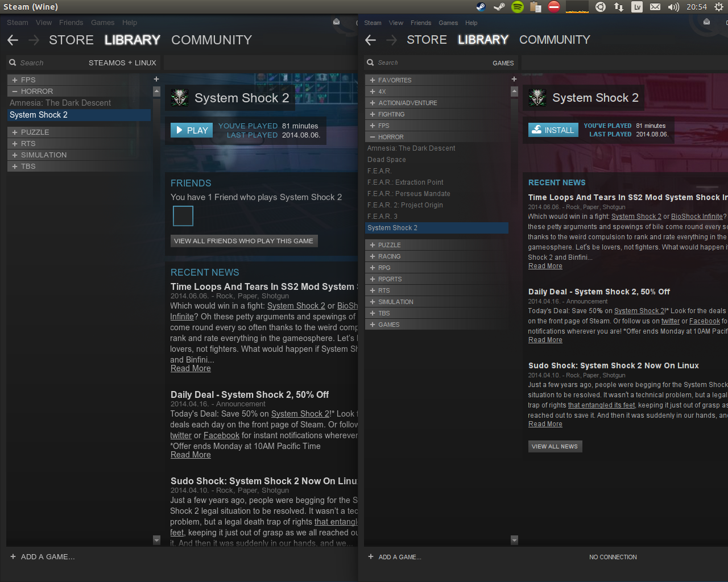Go forward using the arrow in the left Steam window

[34, 40]
